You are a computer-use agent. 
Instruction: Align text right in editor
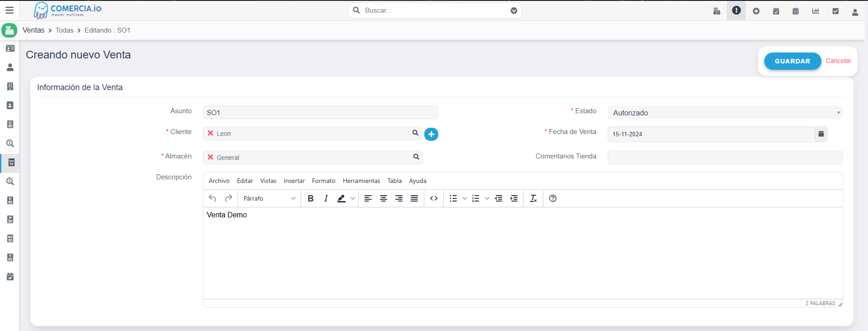click(x=399, y=198)
